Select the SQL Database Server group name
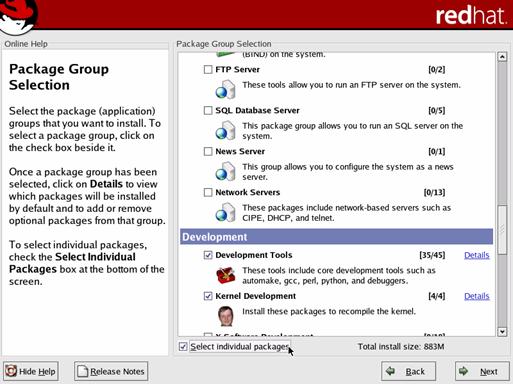This screenshot has height=384, width=513. tap(257, 110)
